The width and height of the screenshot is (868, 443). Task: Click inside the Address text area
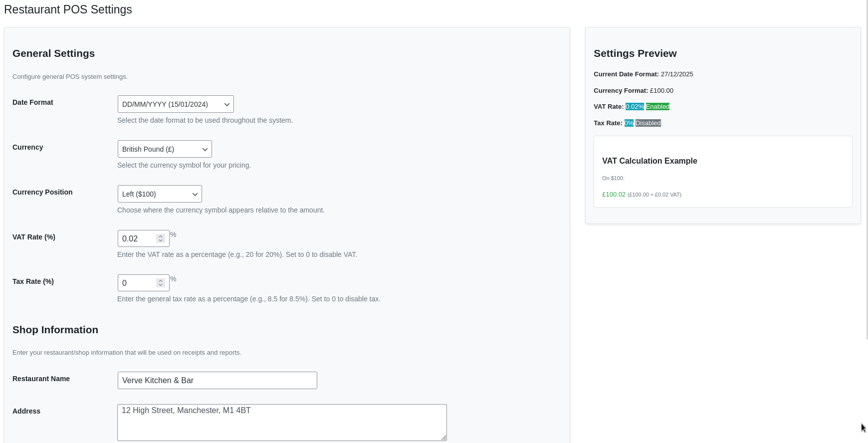[282, 423]
